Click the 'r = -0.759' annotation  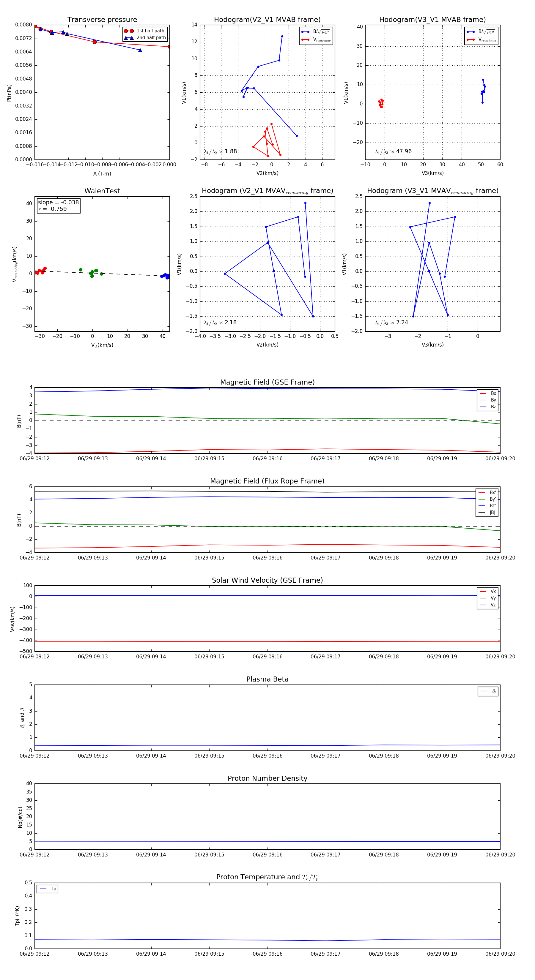[x=52, y=209]
